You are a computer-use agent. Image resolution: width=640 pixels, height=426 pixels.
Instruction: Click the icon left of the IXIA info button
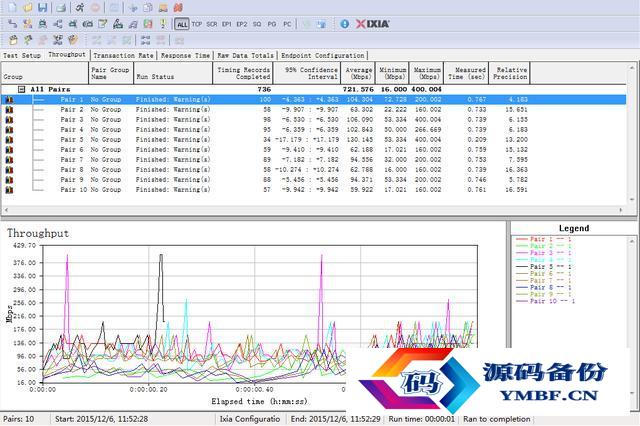322,24
